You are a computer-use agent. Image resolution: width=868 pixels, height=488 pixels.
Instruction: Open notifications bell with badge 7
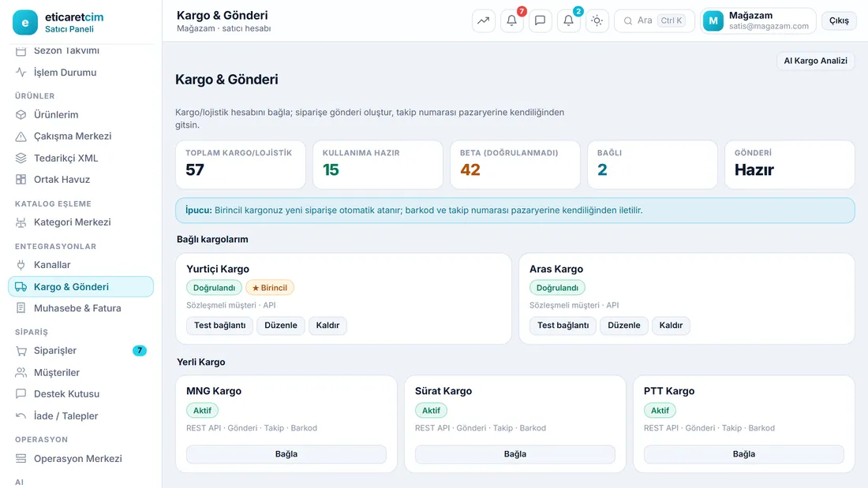(x=512, y=20)
